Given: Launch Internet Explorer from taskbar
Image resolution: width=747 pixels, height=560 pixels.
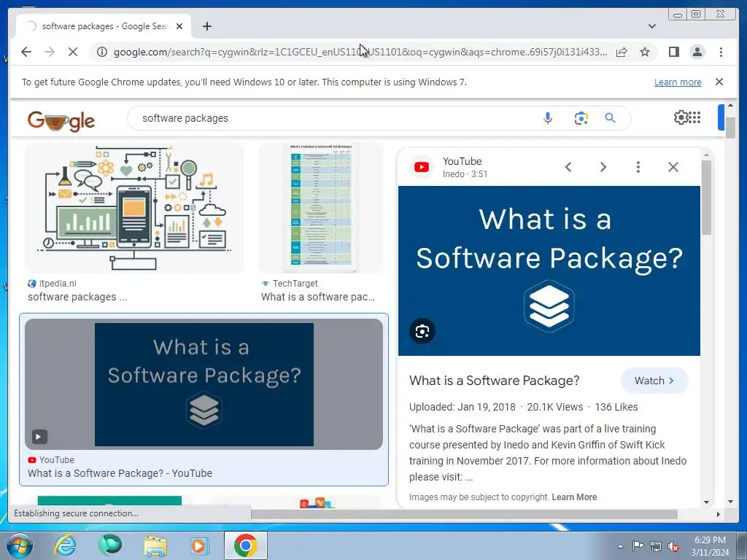Looking at the screenshot, I should (x=64, y=545).
